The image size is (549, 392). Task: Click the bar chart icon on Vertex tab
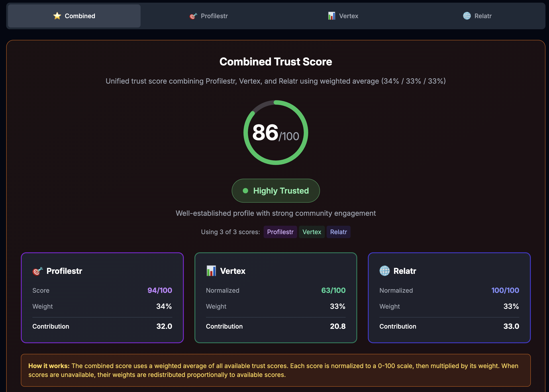pyautogui.click(x=331, y=16)
